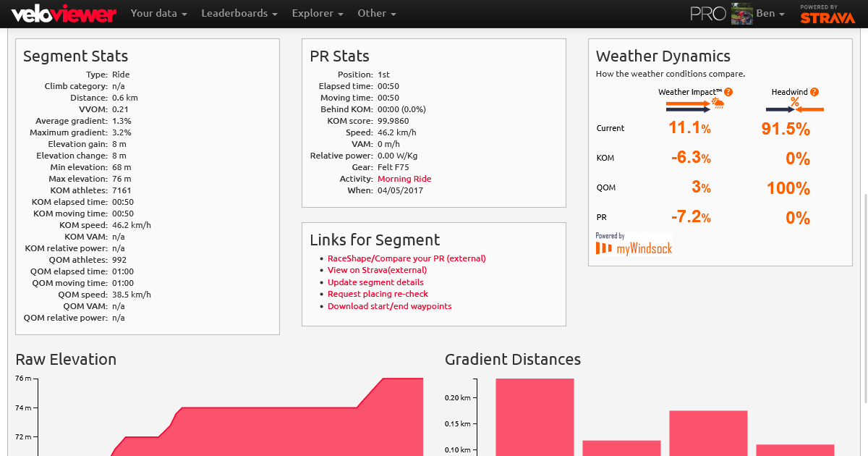Open the Your data menu

coord(158,13)
